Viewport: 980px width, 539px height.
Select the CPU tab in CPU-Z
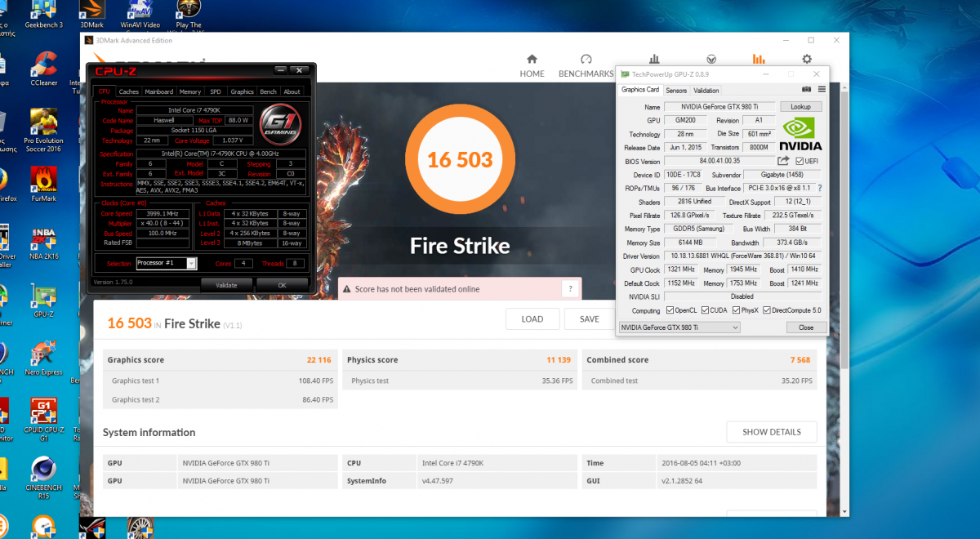pyautogui.click(x=105, y=91)
